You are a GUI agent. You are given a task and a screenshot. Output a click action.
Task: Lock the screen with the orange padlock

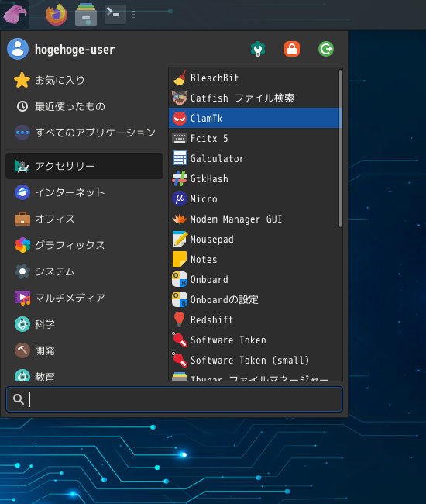292,49
